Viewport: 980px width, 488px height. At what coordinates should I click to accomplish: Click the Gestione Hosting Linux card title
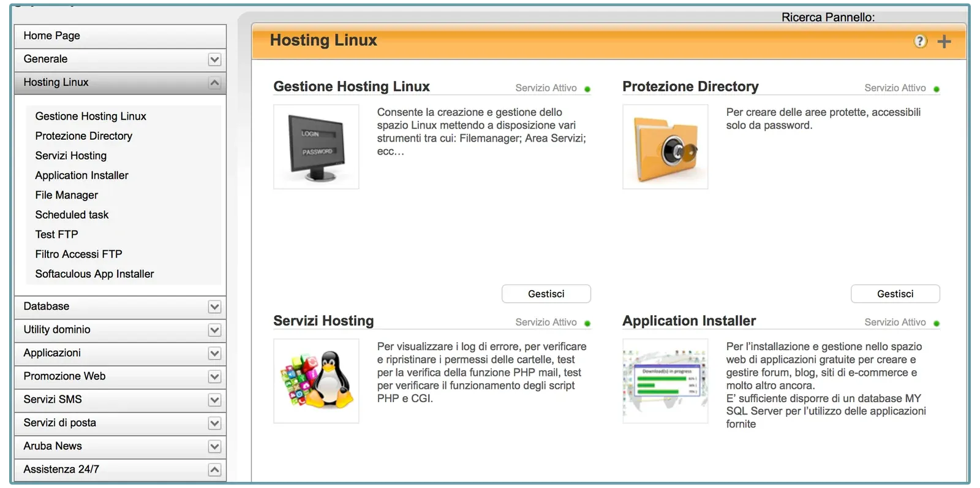pos(352,86)
